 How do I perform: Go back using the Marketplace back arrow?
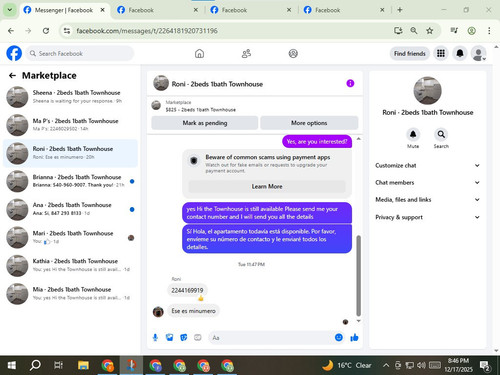pos(12,76)
